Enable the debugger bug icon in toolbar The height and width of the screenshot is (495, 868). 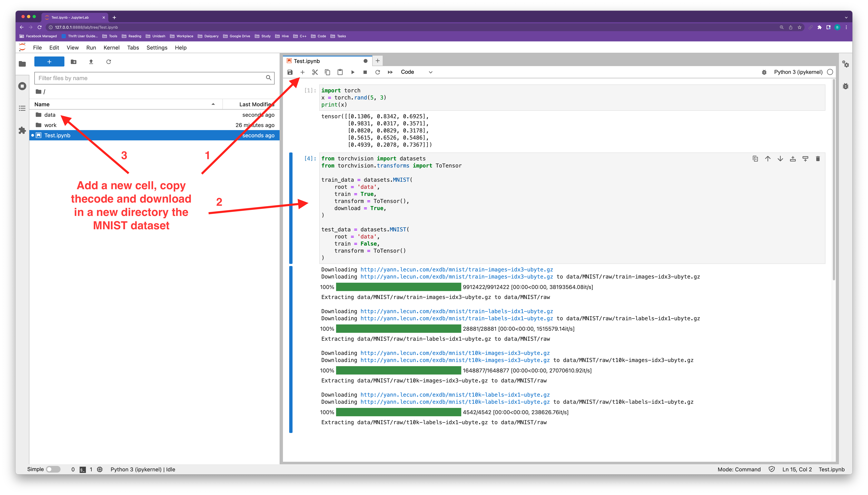click(x=764, y=72)
